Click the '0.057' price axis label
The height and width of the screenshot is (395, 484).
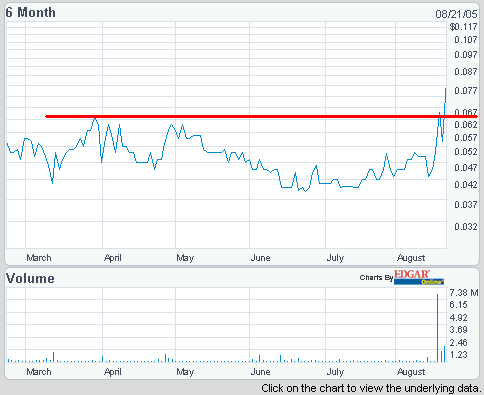tap(466, 137)
